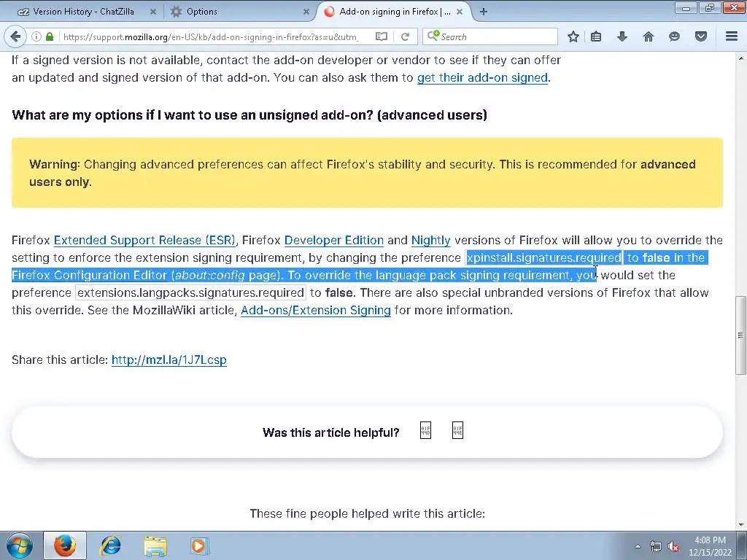
Task: Bookmark this page with the star icon
Action: 573,36
